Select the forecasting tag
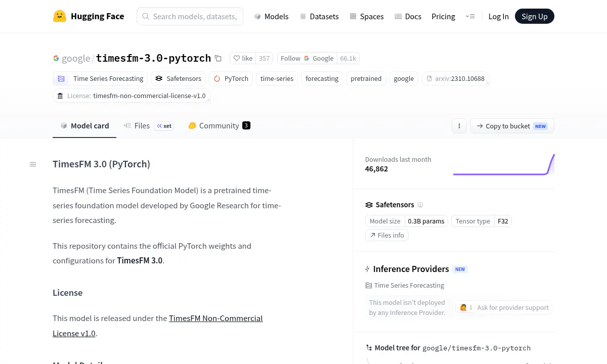 coord(322,78)
